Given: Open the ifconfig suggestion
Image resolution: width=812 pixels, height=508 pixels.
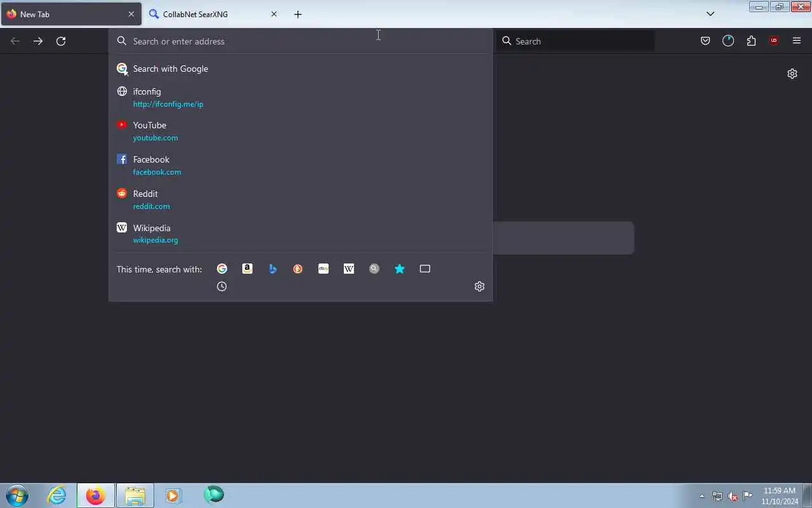Looking at the screenshot, I should [301, 97].
